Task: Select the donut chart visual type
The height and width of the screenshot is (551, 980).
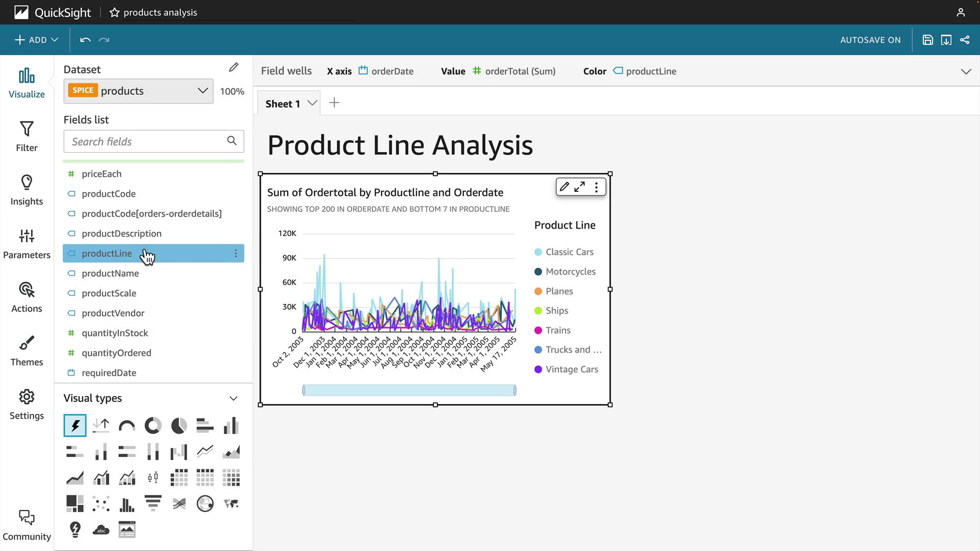Action: click(153, 425)
